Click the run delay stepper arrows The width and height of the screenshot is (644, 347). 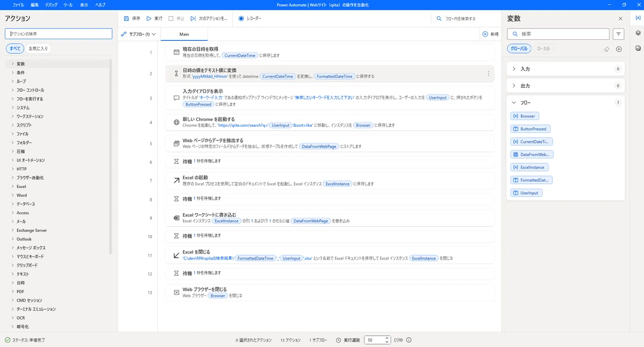pos(387,340)
